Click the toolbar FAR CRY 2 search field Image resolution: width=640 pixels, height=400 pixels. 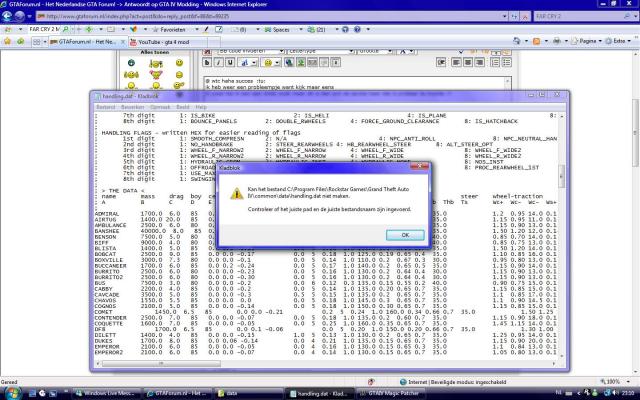pos(44,29)
